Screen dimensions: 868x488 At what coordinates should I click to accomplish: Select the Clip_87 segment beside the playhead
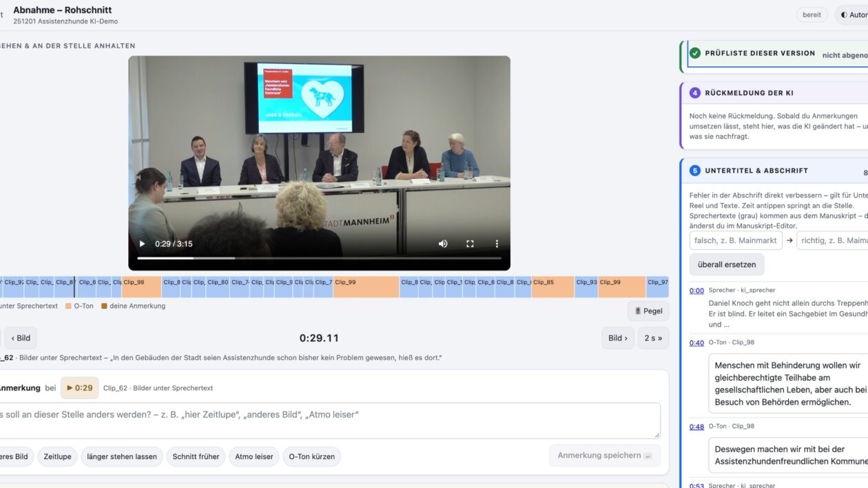pos(64,287)
